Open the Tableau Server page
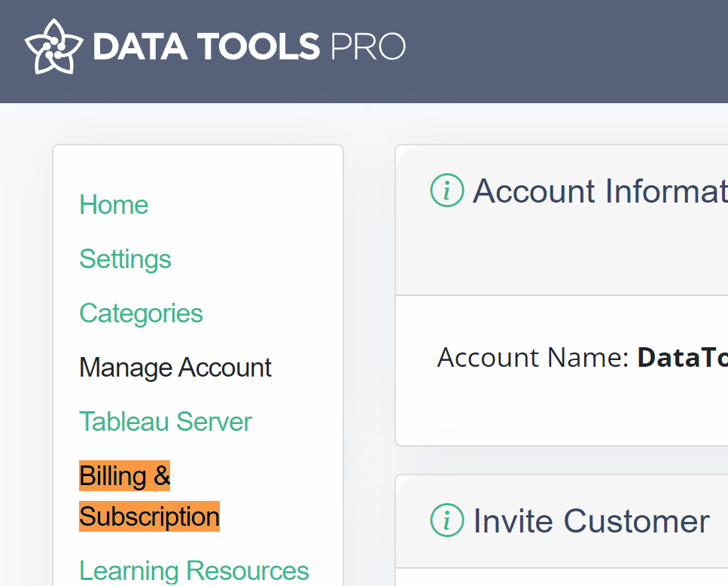The height and width of the screenshot is (586, 728). tap(166, 422)
